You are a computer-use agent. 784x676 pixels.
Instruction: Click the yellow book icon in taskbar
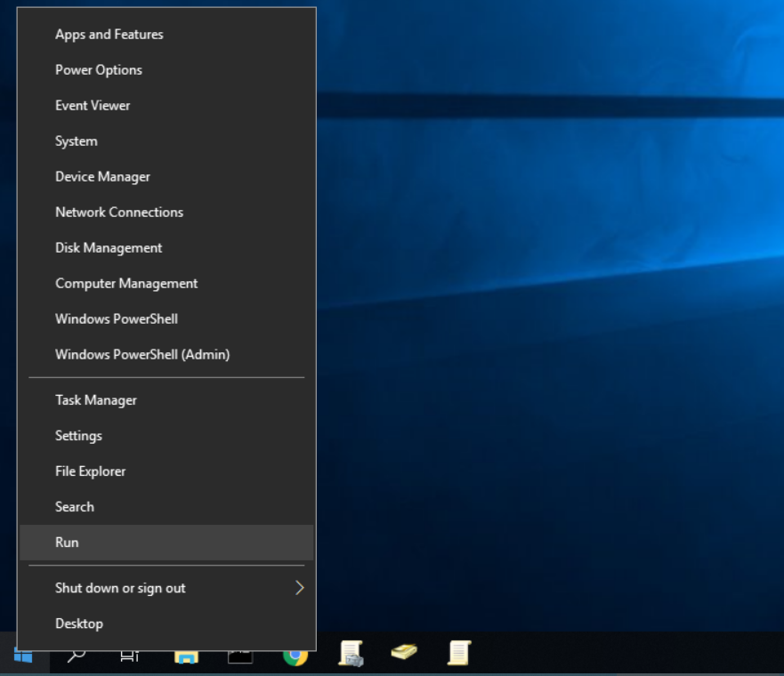pos(404,653)
